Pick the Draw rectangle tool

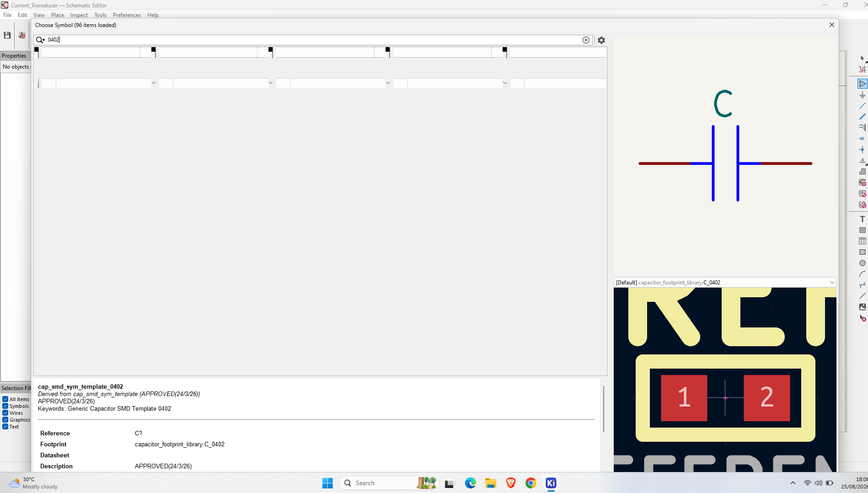click(x=862, y=252)
